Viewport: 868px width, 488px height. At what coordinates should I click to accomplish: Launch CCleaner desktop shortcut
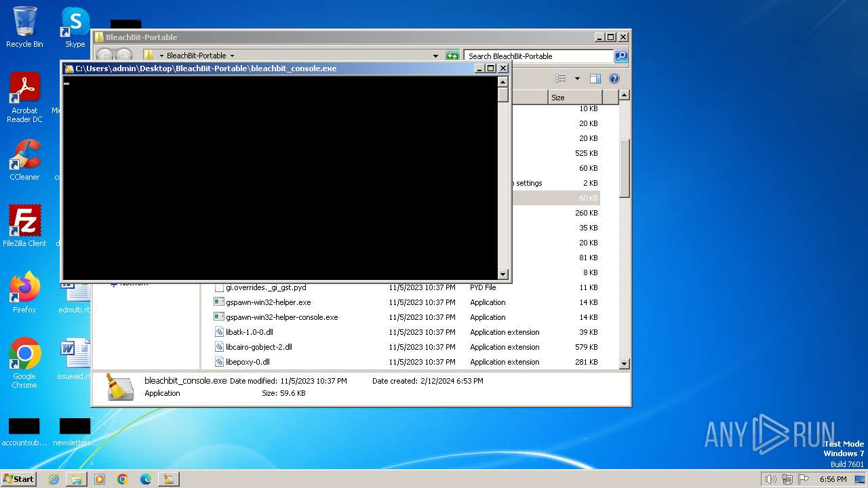coord(24,160)
